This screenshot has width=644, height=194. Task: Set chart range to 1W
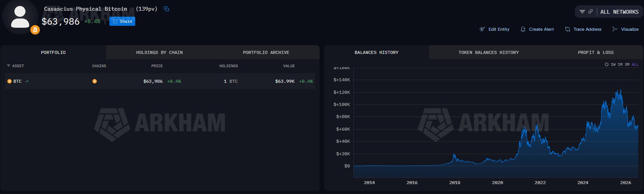613,65
